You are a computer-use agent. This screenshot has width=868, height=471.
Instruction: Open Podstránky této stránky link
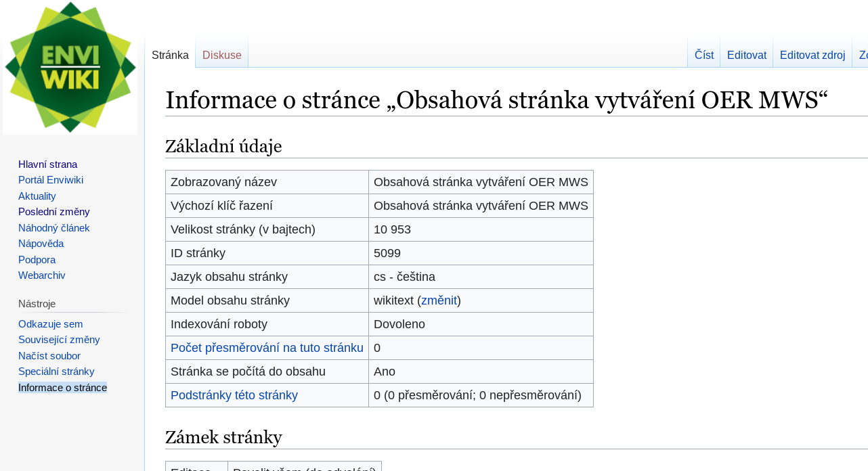point(234,395)
